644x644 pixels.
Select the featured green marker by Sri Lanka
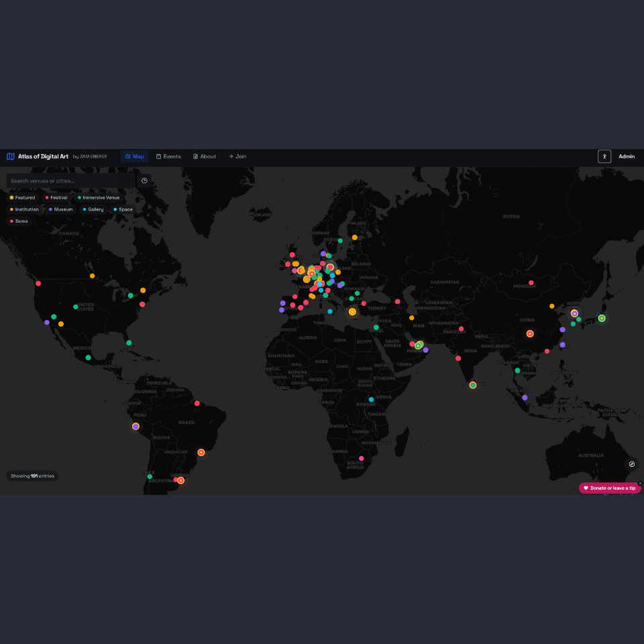pyautogui.click(x=473, y=385)
